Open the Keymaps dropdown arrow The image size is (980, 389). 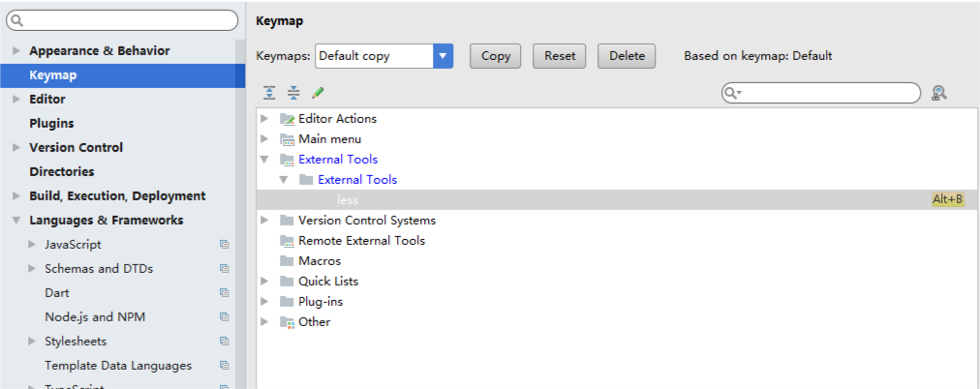pos(443,55)
